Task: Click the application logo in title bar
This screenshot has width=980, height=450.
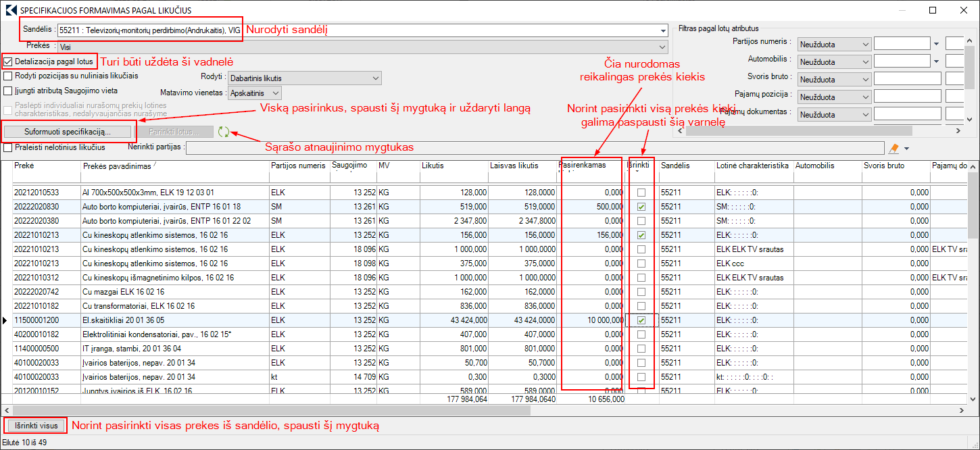Action: coord(10,11)
